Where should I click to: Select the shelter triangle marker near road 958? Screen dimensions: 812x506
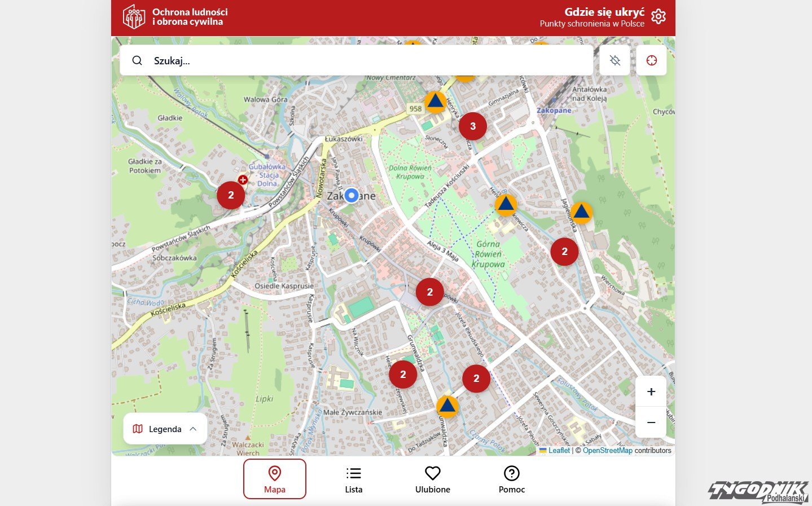[435, 102]
